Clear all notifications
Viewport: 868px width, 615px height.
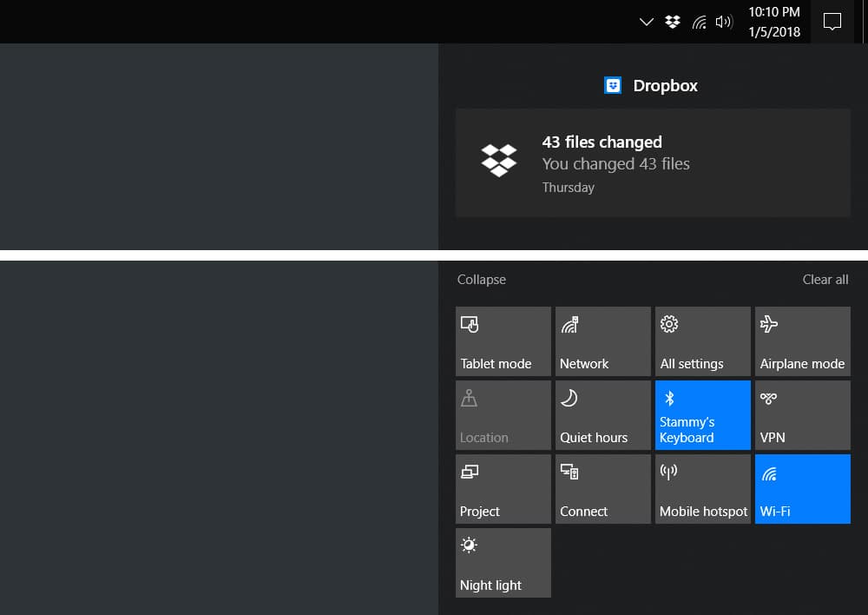click(x=825, y=279)
